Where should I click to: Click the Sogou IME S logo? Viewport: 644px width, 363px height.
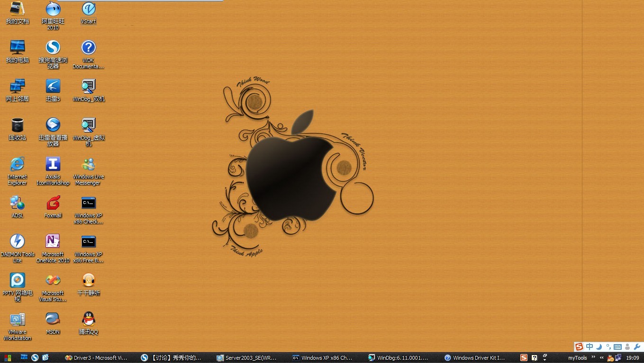[x=579, y=347]
